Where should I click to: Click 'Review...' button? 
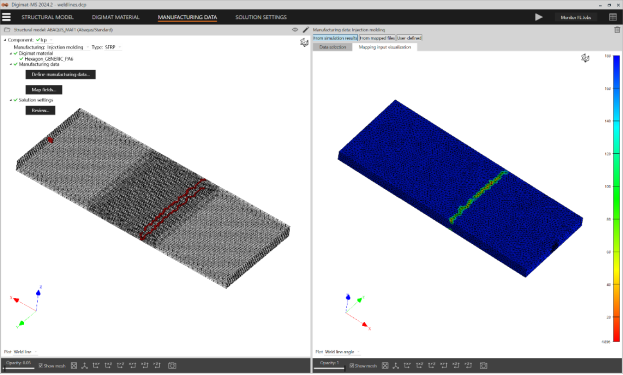(x=40, y=110)
